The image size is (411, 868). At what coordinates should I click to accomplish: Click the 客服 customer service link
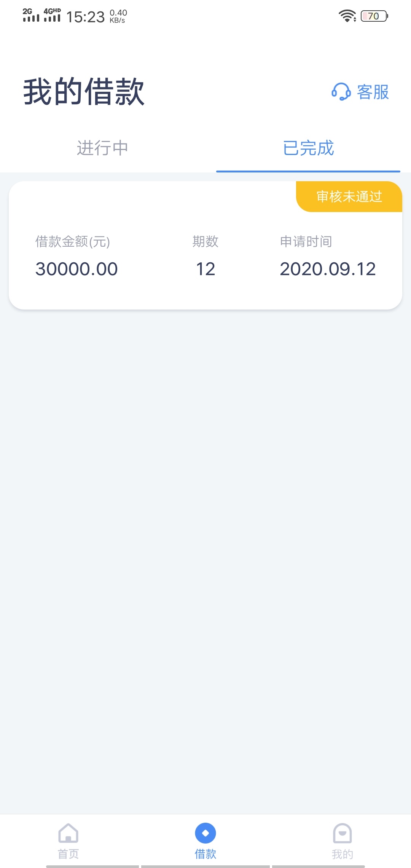(360, 92)
